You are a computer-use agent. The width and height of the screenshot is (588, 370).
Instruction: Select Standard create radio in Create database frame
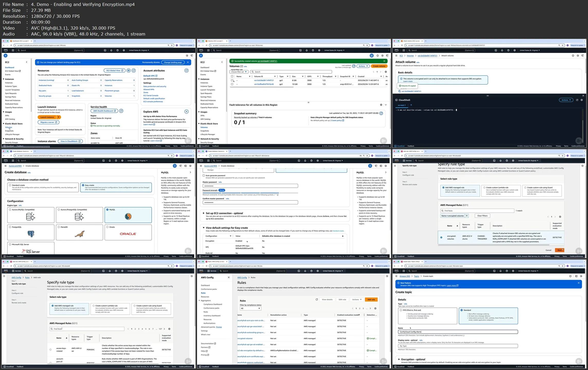tap(10, 185)
